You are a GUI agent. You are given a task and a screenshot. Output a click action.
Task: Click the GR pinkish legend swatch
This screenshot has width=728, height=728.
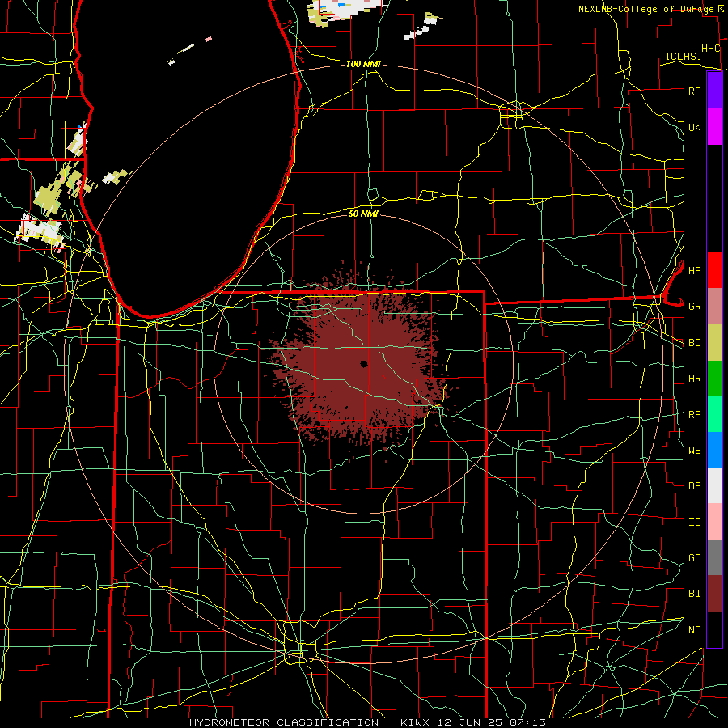point(714,307)
